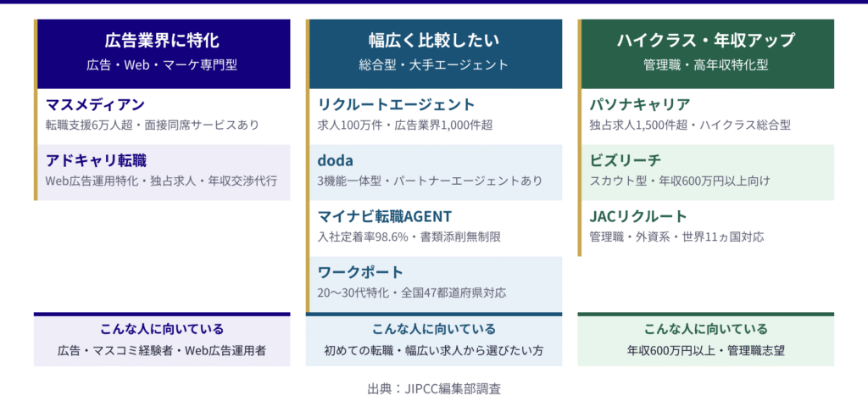Select the スカウト型 description under ビズリーチ

pyautogui.click(x=679, y=181)
